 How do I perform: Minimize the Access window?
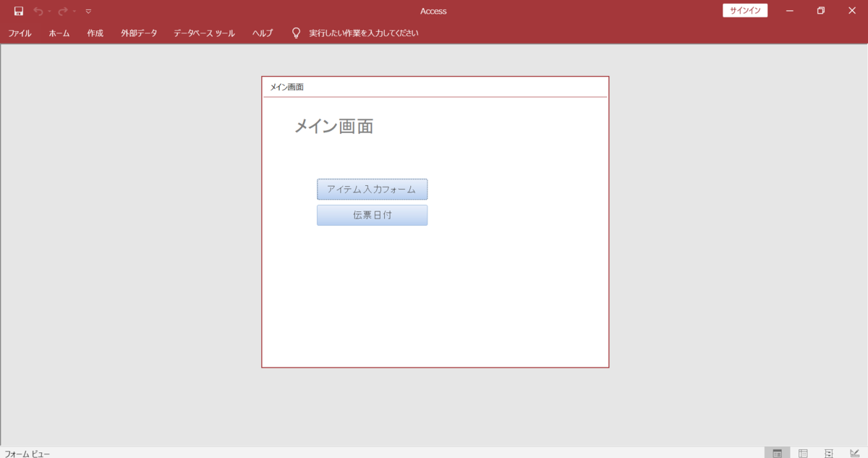(x=790, y=11)
